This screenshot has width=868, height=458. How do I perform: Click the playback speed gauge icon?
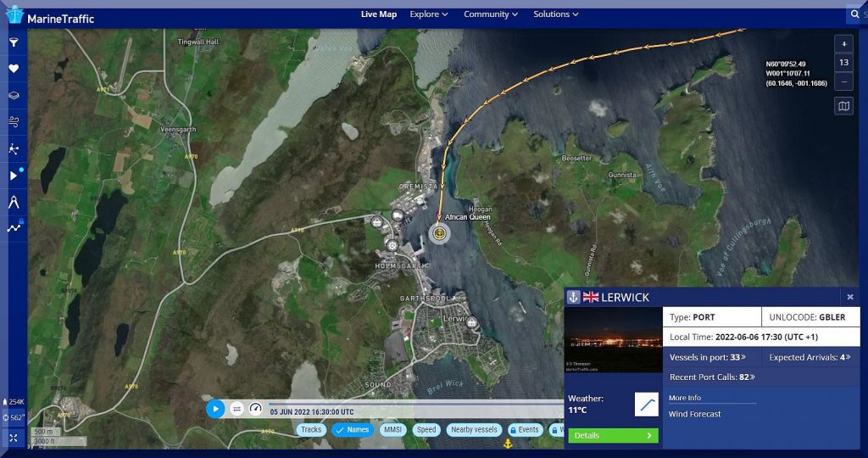[x=256, y=409]
